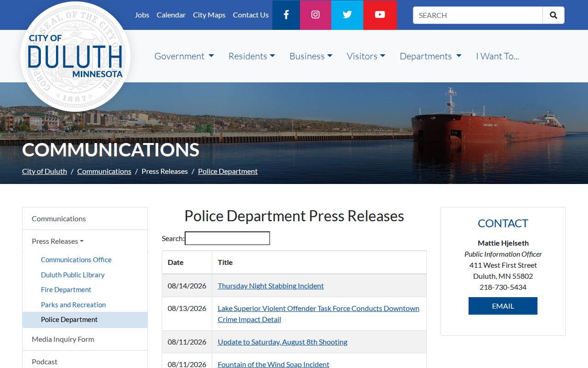This screenshot has height=368, width=588.
Task: Click the Police Department breadcrumb link
Action: tap(228, 171)
